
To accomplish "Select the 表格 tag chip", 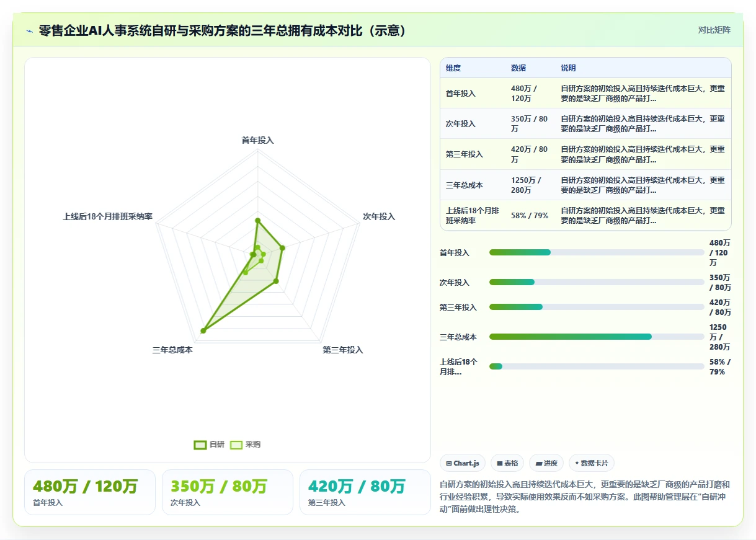I will click(507, 463).
